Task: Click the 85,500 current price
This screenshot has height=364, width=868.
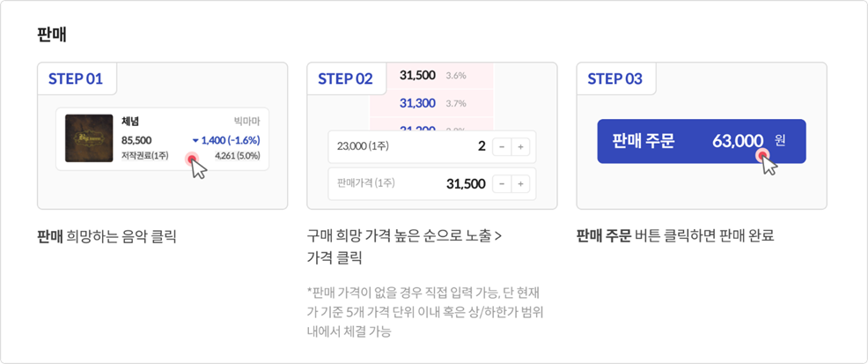Action: tap(136, 140)
